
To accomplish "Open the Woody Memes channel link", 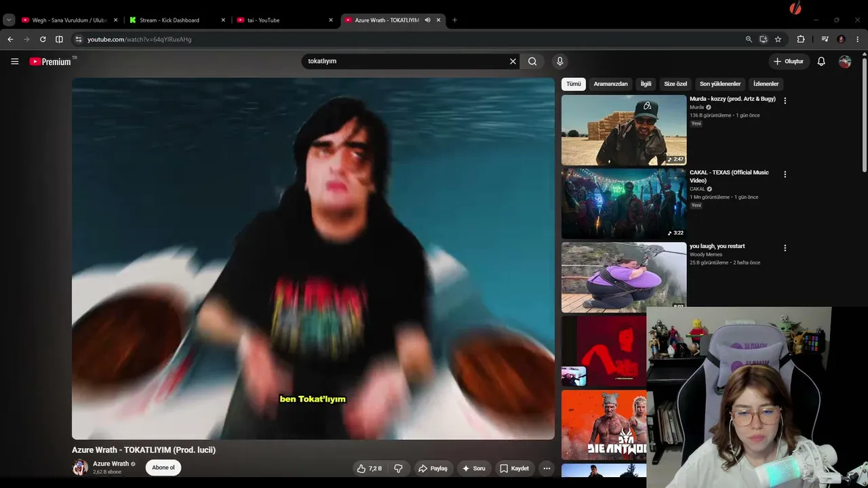I will pyautogui.click(x=706, y=255).
